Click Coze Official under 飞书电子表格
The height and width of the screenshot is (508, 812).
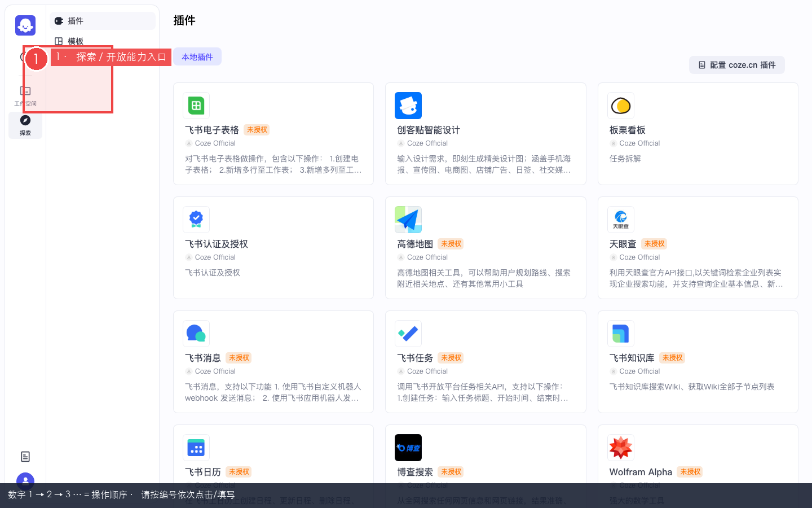215,143
